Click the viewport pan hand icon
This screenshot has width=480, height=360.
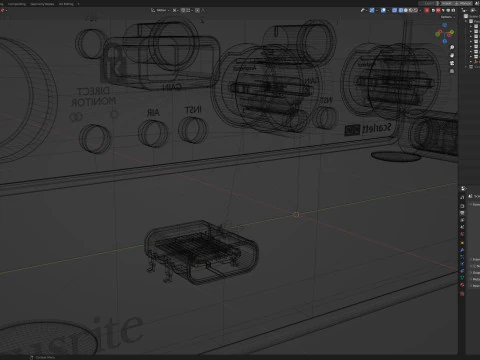pyautogui.click(x=452, y=55)
